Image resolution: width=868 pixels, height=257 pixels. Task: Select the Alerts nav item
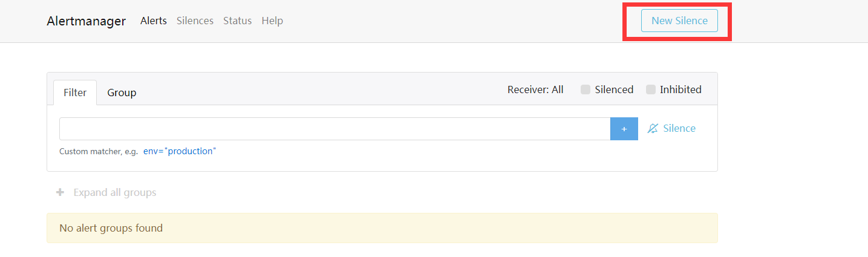click(x=154, y=21)
